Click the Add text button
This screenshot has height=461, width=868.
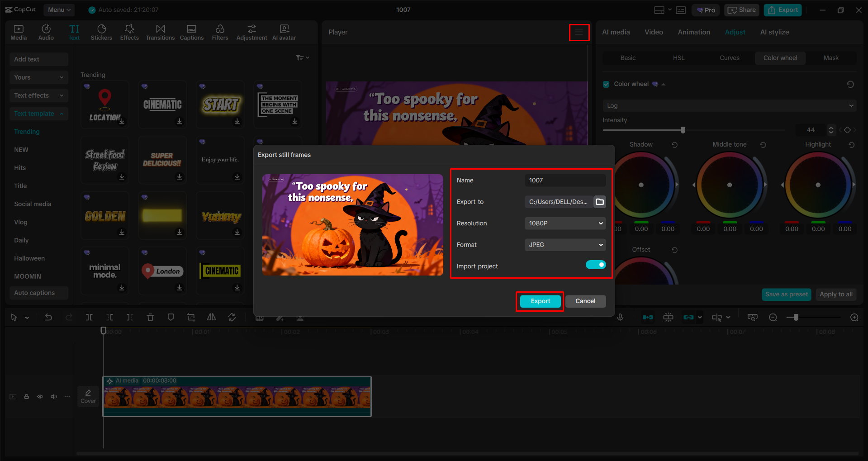(39, 59)
